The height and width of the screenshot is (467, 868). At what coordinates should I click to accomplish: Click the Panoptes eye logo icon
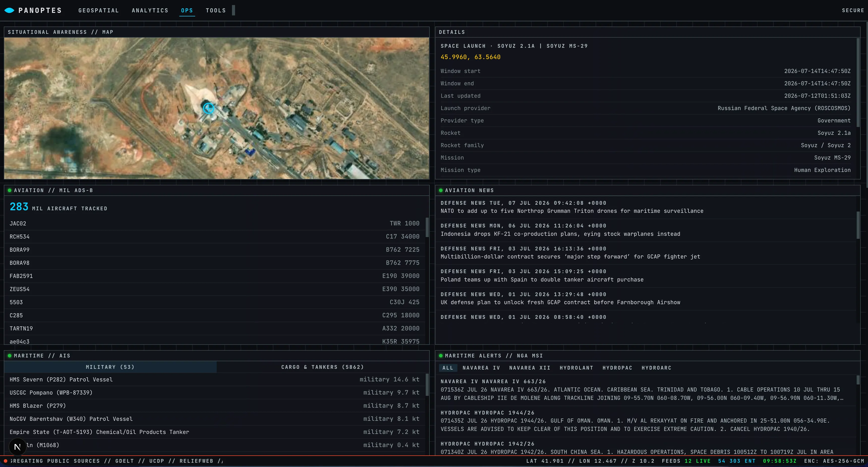[9, 10]
